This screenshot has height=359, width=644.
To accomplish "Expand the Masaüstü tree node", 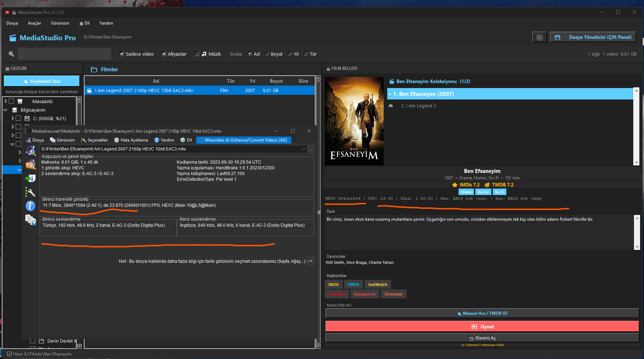I will 6,101.
